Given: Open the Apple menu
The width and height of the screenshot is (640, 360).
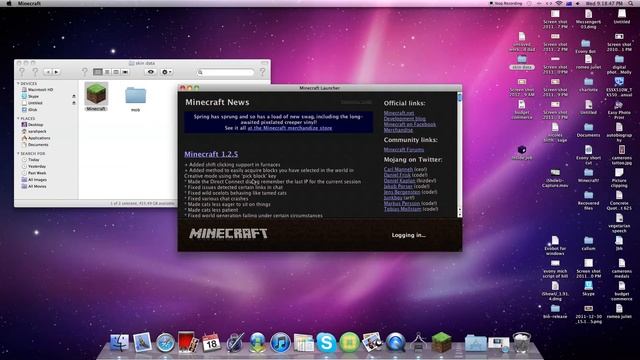Looking at the screenshot, I should coord(9,3).
